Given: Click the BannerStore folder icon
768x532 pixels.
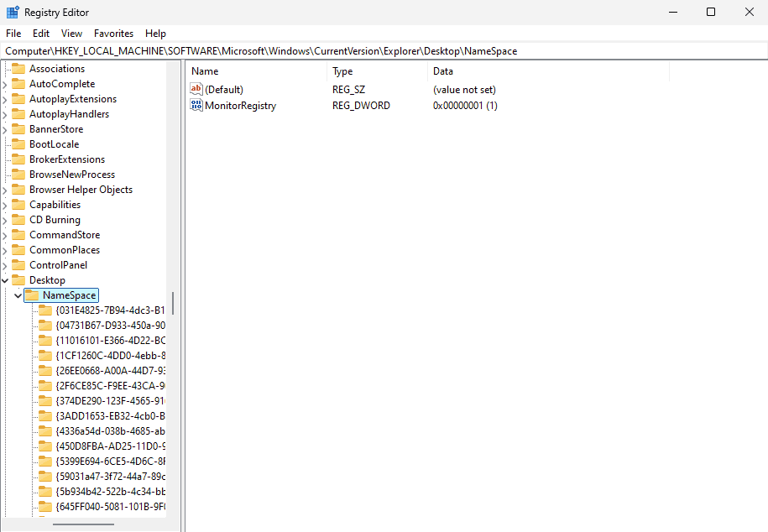Looking at the screenshot, I should tap(18, 129).
